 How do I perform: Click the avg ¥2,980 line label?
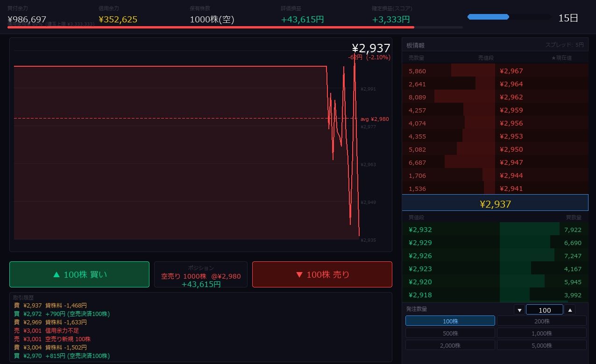click(x=375, y=119)
